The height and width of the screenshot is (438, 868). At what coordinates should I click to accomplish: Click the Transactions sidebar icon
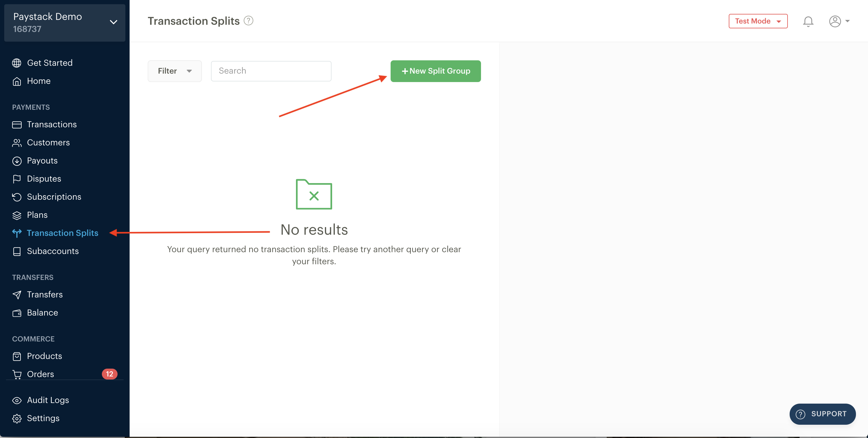pyautogui.click(x=17, y=124)
